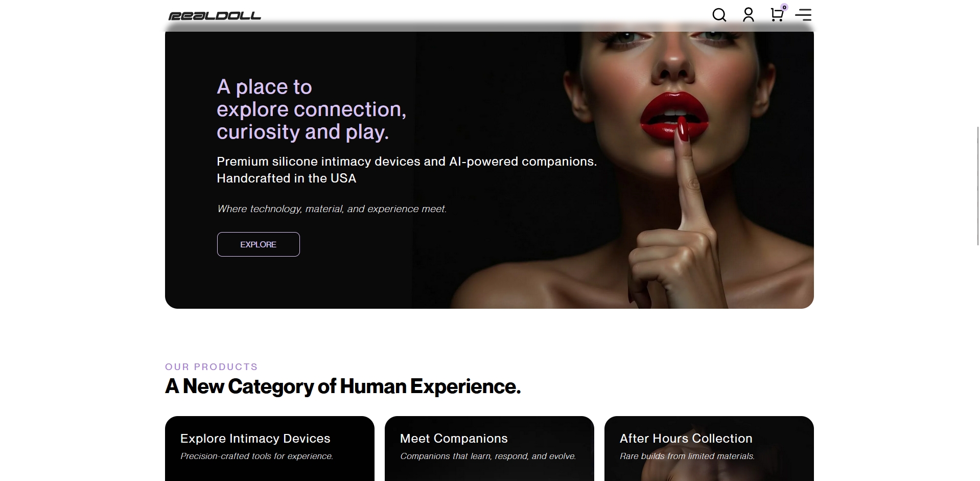Open the After Hours Collection card
Screen dimensions: 980x481
pos(709,448)
